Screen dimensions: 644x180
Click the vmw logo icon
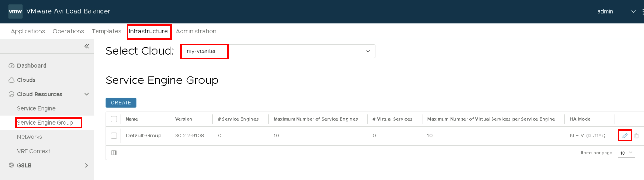coord(15,11)
